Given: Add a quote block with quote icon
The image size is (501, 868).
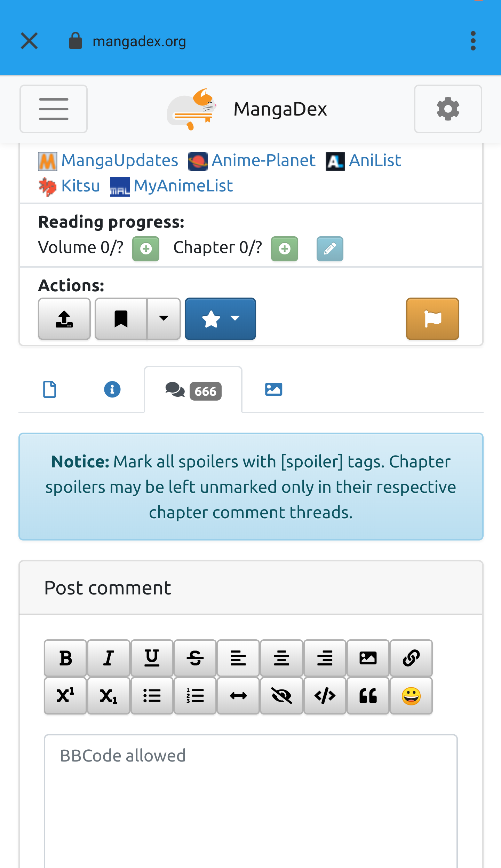Looking at the screenshot, I should point(368,696).
